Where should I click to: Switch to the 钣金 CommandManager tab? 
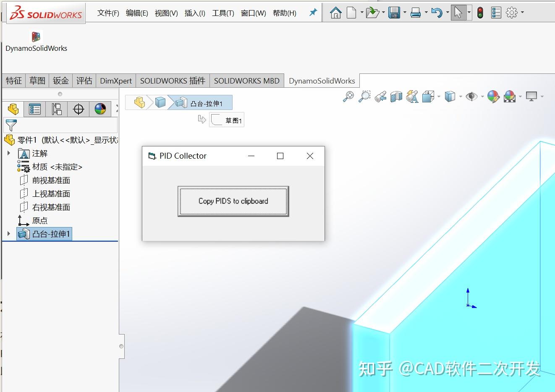(x=60, y=80)
